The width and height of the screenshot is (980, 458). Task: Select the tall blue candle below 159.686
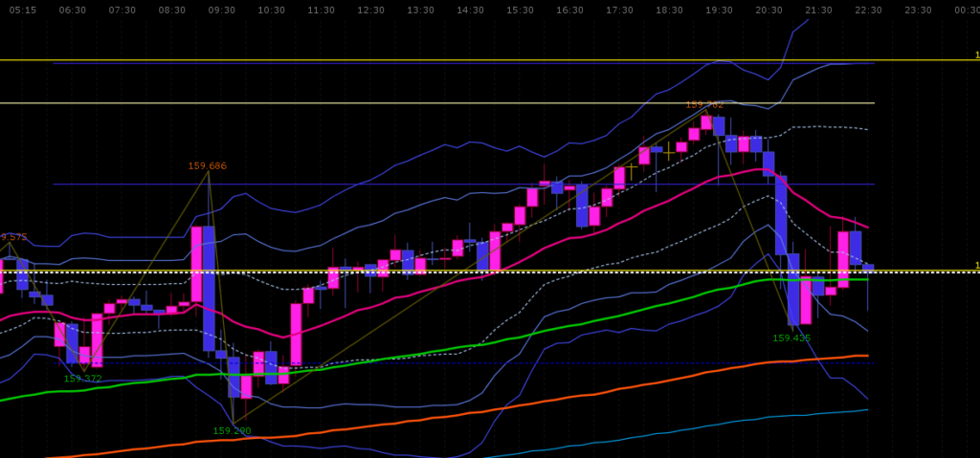(x=209, y=287)
